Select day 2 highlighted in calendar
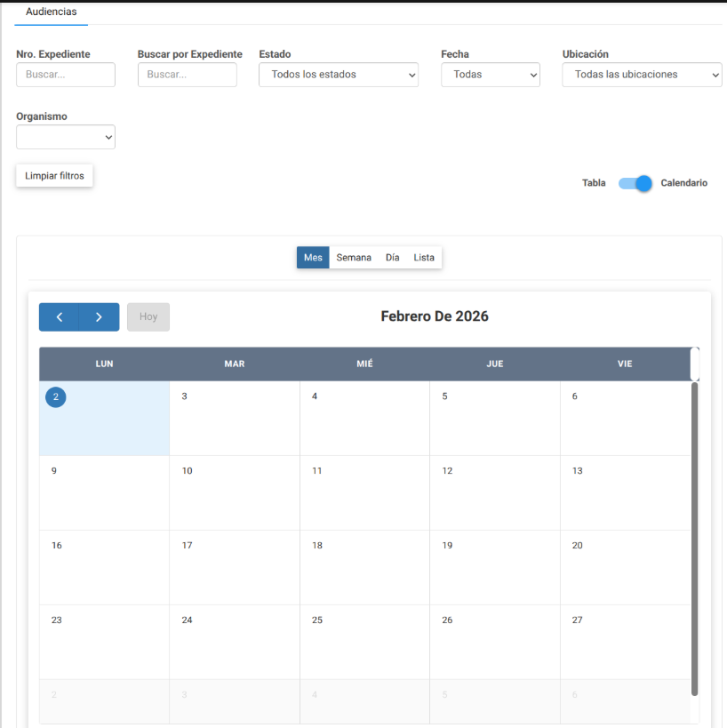The width and height of the screenshot is (727, 728). (56, 397)
